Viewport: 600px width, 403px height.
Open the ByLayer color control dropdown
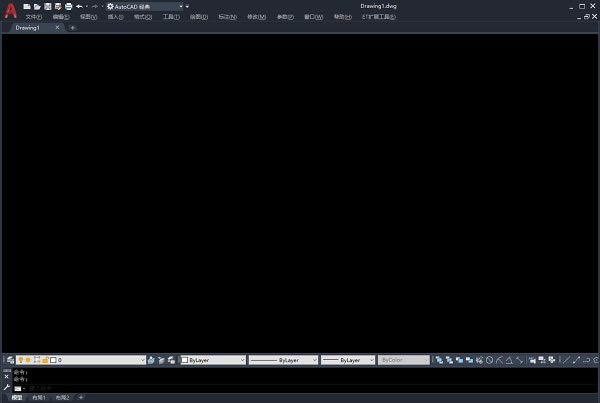(x=213, y=360)
